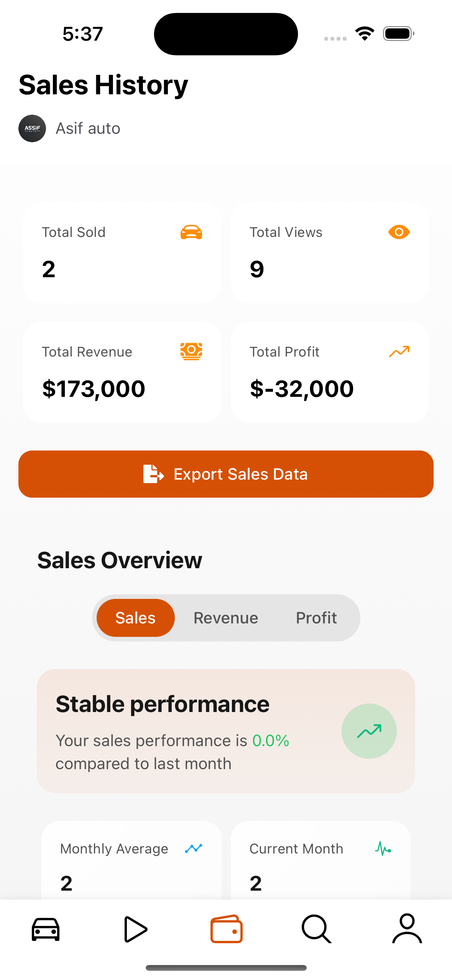Tap the trend arrow icon in Total Profit

point(399,352)
